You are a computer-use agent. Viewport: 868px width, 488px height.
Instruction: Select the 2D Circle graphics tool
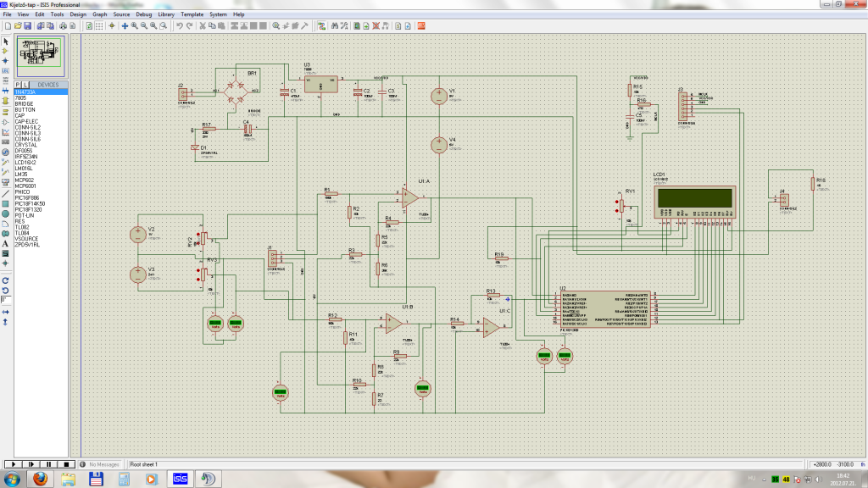click(x=6, y=214)
